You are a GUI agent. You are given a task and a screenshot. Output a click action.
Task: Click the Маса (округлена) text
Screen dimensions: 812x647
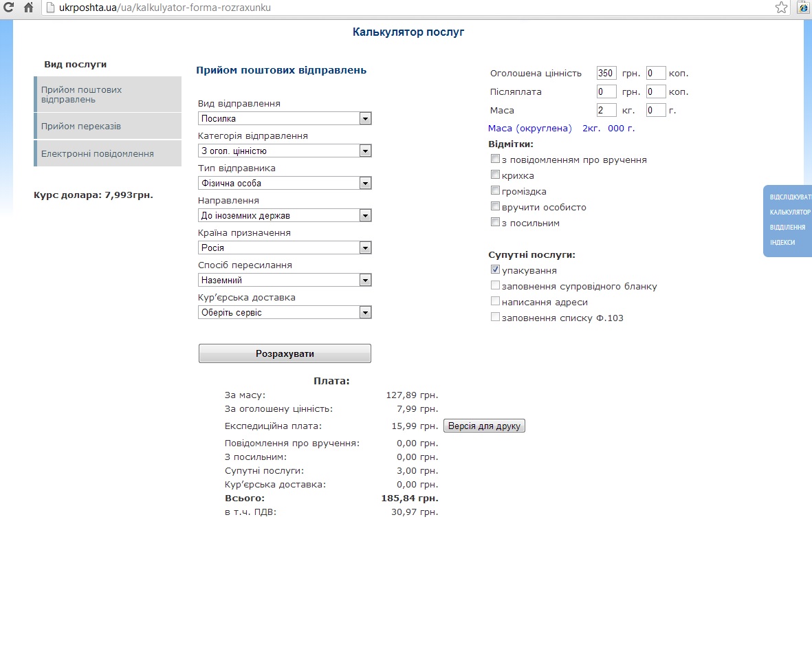click(530, 129)
